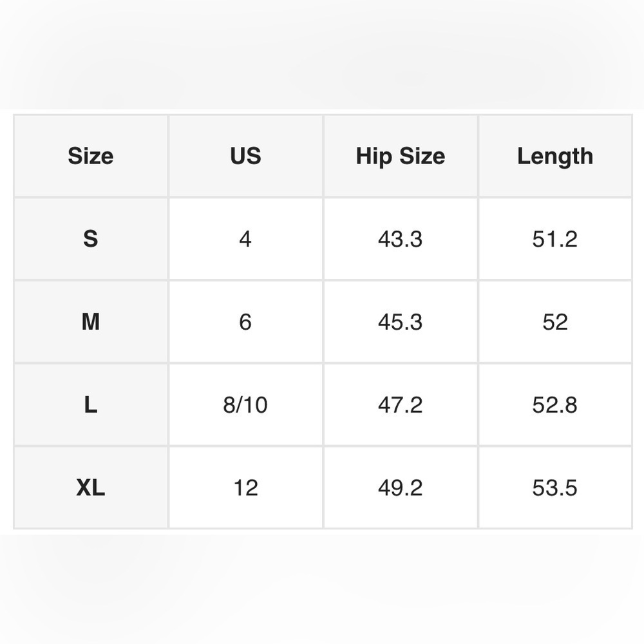Screen dimensions: 644x644
Task: Select the US size 12 cell
Action: pyautogui.click(x=245, y=488)
